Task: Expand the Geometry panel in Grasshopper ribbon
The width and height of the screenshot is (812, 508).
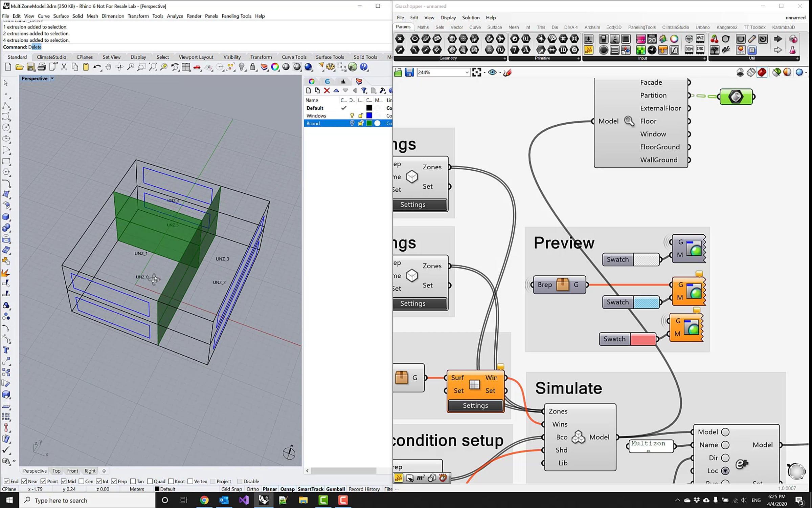Action: pyautogui.click(x=505, y=59)
